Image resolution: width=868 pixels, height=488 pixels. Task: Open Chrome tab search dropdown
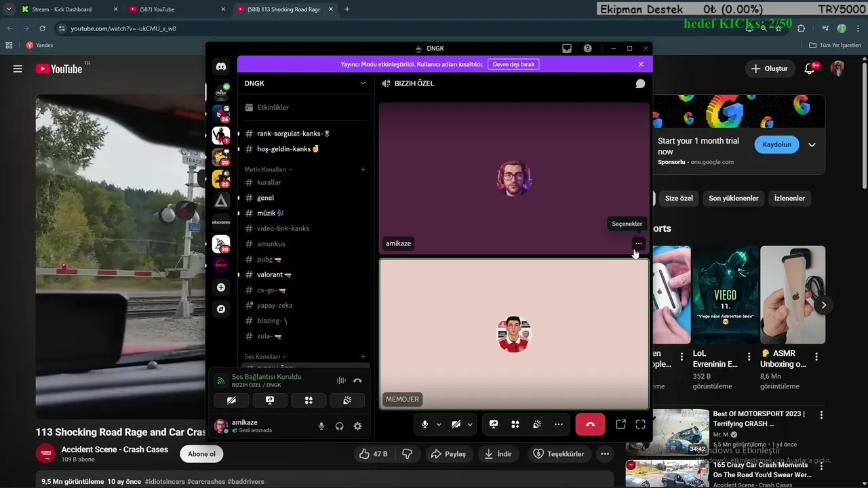pyautogui.click(x=9, y=9)
